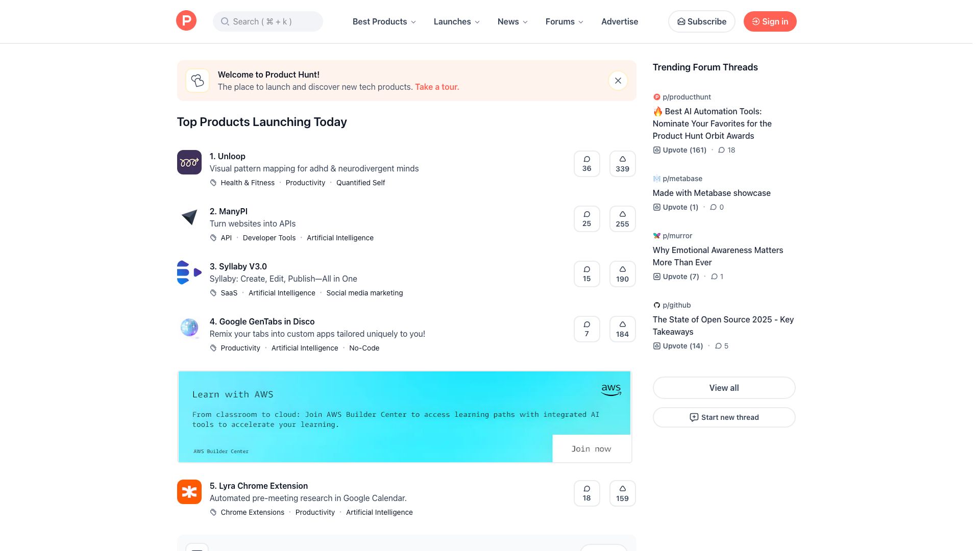The width and height of the screenshot is (980, 551).
Task: Upvote Syllaby V3.0
Action: 622,273
